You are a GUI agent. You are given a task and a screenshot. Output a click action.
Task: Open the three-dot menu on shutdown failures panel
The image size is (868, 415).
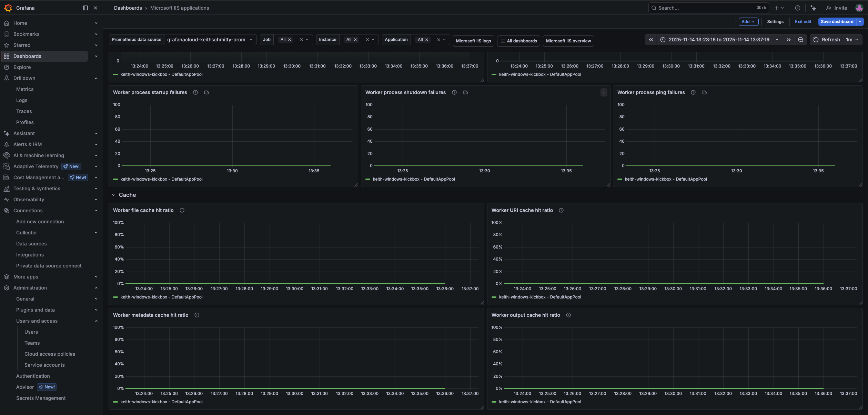point(604,92)
